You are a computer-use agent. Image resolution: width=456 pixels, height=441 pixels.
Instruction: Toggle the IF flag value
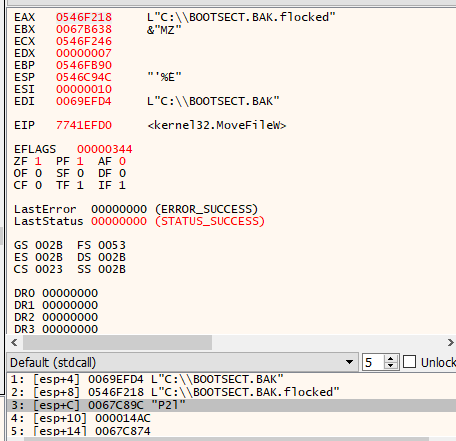coord(122,185)
